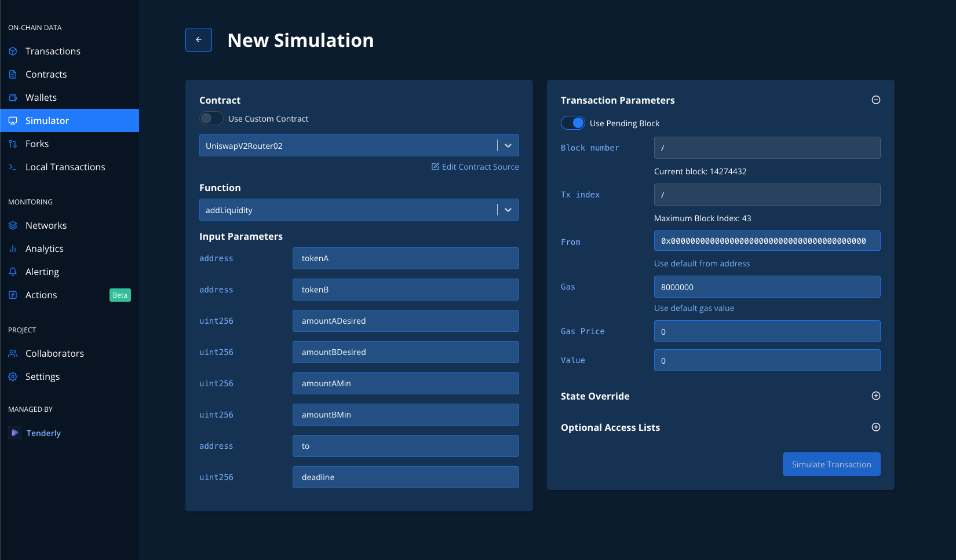Click the Tx index input field
Image resolution: width=956 pixels, height=560 pixels.
point(767,195)
